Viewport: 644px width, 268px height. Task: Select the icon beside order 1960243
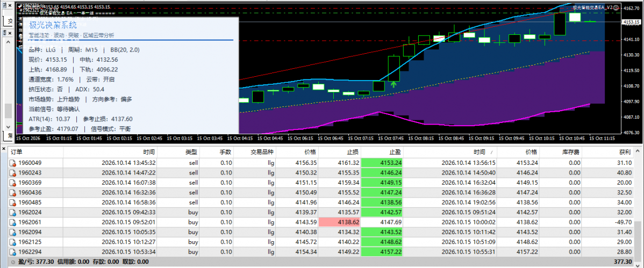13,173
